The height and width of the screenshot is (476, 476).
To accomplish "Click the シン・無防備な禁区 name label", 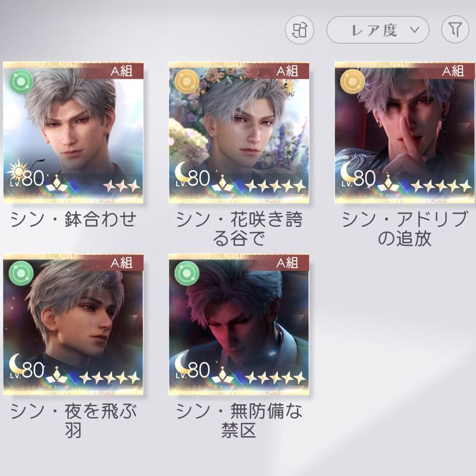I will coord(239,421).
